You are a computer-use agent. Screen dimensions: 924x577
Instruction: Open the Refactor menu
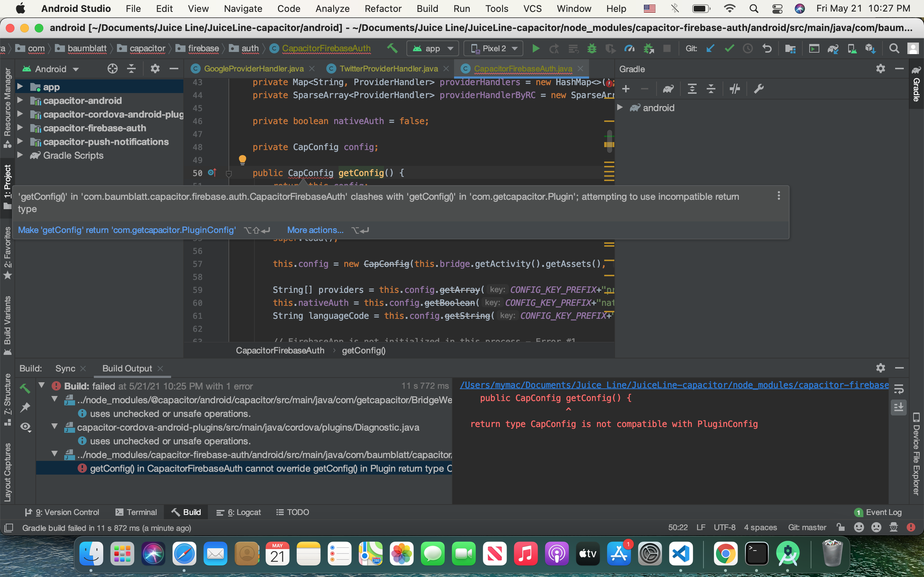click(x=383, y=8)
